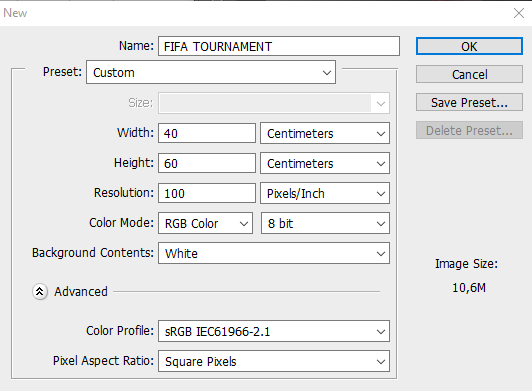532x391 pixels.
Task: Open the Color Profile dropdown
Action: coord(273,331)
